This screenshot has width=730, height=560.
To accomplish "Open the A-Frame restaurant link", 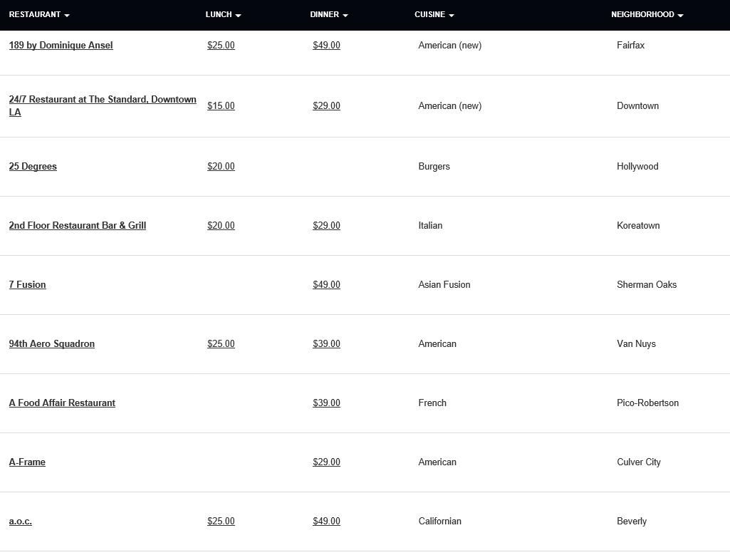I will coord(27,462).
